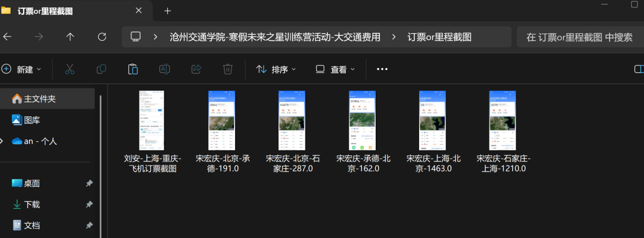Click the Copy icon in toolbar

[101, 69]
